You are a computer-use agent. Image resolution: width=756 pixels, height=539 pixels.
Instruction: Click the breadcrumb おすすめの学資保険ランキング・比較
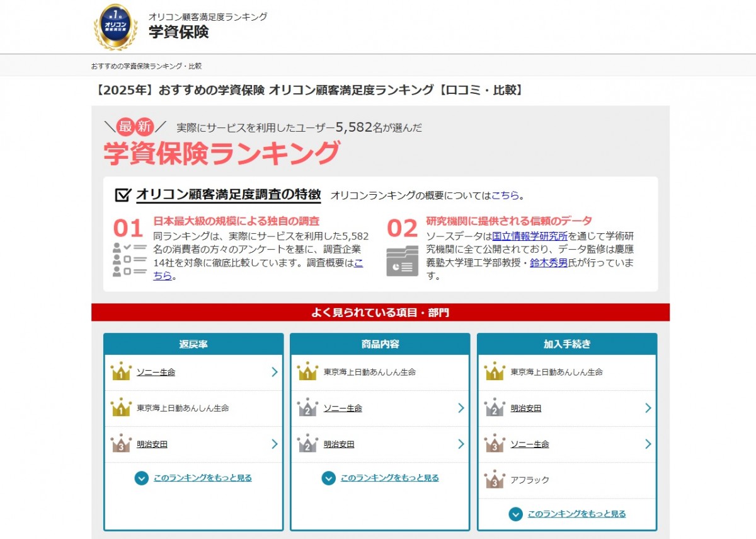146,66
